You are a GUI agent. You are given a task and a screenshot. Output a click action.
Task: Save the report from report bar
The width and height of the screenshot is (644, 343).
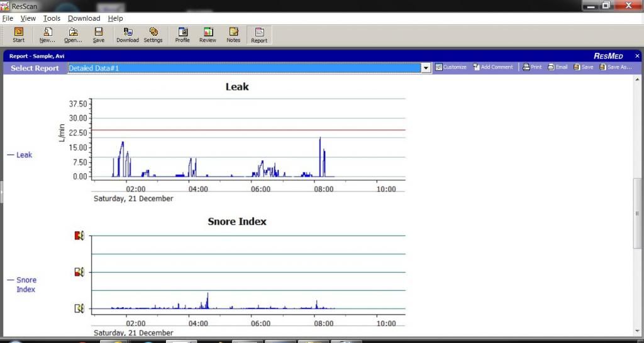tap(583, 67)
